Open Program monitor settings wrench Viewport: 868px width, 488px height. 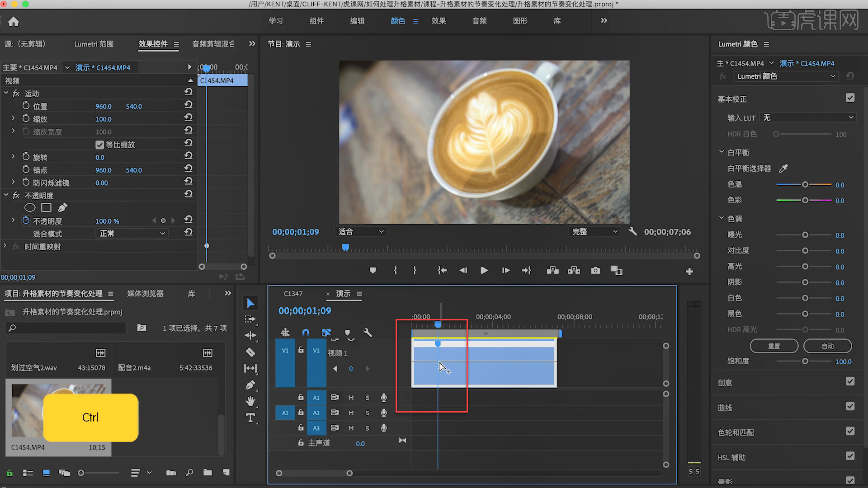[x=632, y=231]
